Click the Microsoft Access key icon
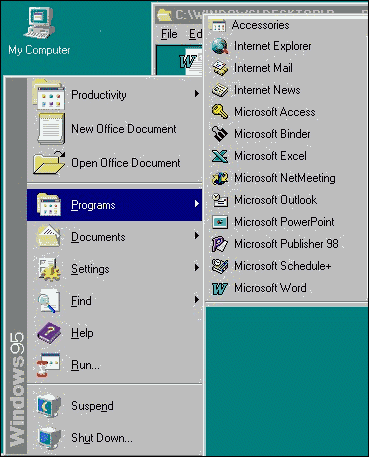 point(220,112)
